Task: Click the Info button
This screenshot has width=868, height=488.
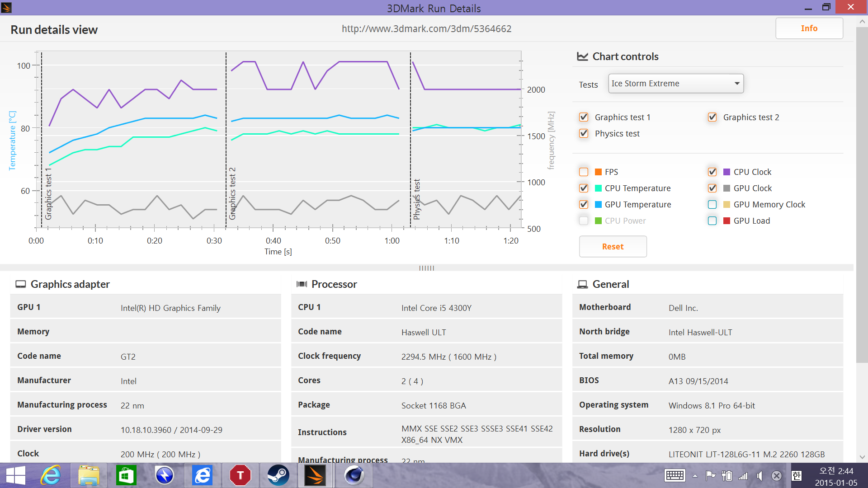Action: pos(809,28)
